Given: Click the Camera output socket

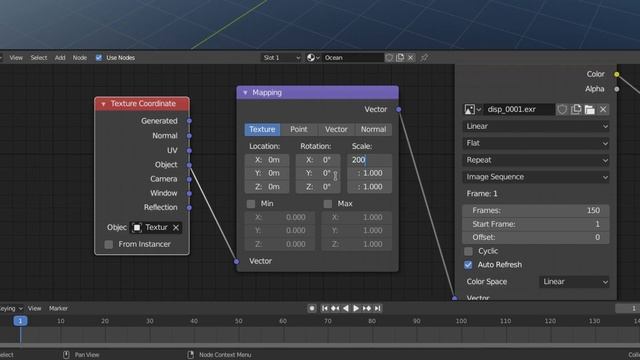Looking at the screenshot, I should [189, 179].
